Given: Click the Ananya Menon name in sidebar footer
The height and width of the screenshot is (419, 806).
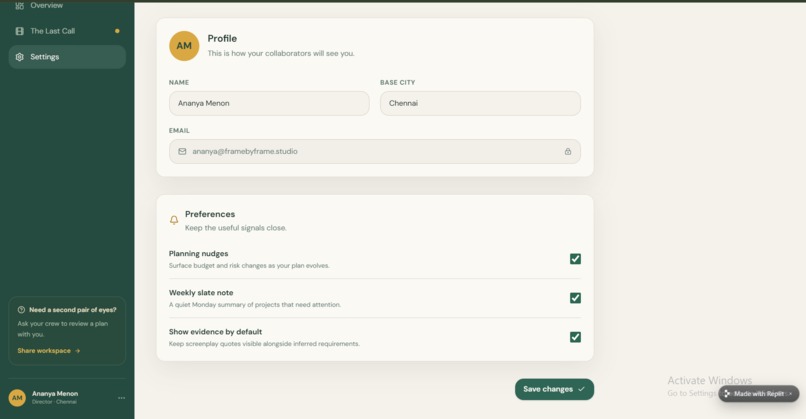Looking at the screenshot, I should (x=55, y=393).
